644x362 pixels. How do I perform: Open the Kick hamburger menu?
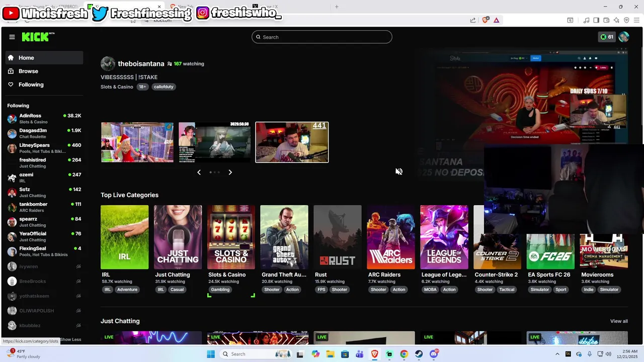(x=12, y=37)
